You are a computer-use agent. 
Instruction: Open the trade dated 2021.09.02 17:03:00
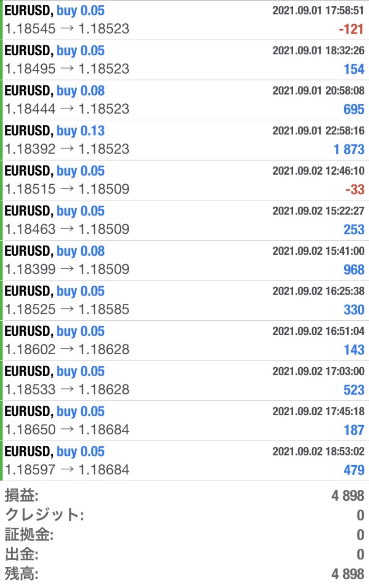(x=184, y=381)
